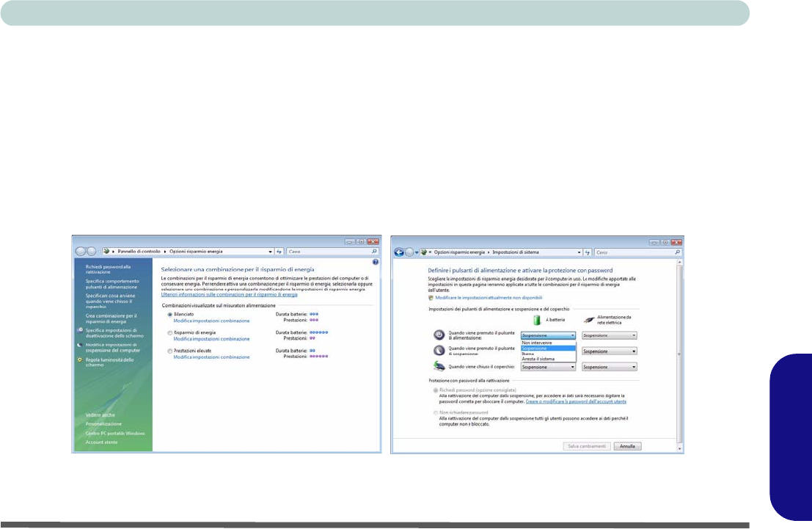Open battery dropdown for lid close action
Image resolution: width=812 pixels, height=529 pixels.
point(549,367)
